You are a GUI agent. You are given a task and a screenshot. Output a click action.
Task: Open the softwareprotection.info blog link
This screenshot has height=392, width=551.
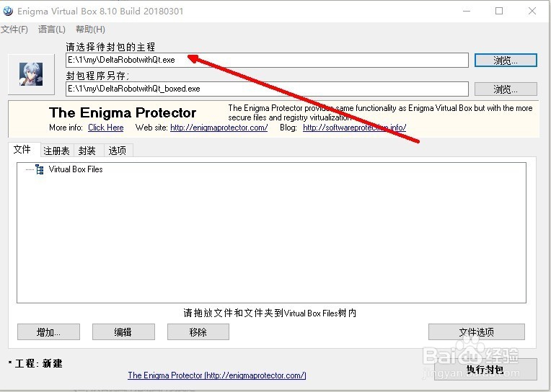coord(355,128)
